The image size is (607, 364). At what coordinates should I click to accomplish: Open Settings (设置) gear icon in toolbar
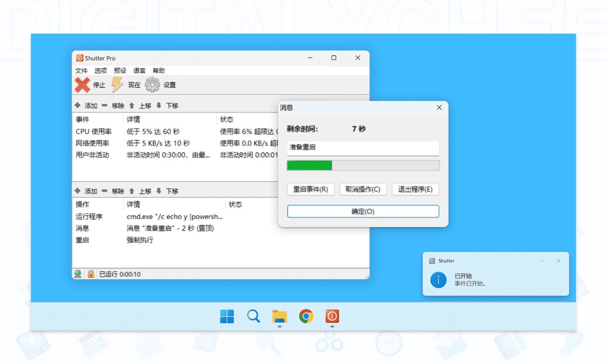(x=152, y=85)
